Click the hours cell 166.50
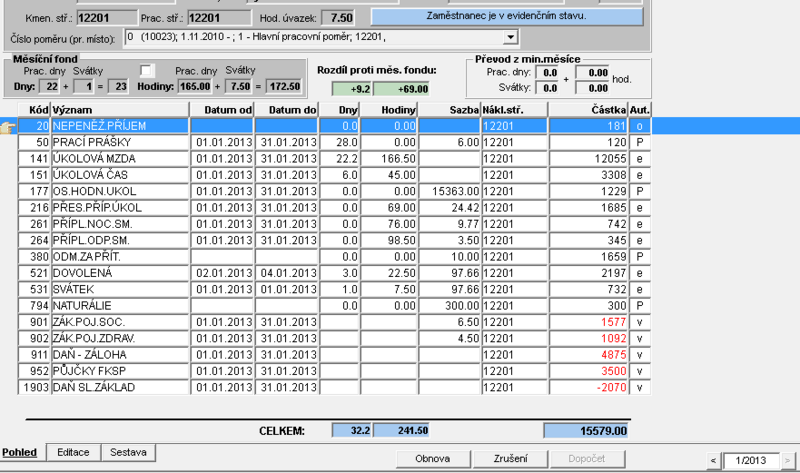Image resolution: width=800 pixels, height=473 pixels. pos(389,159)
